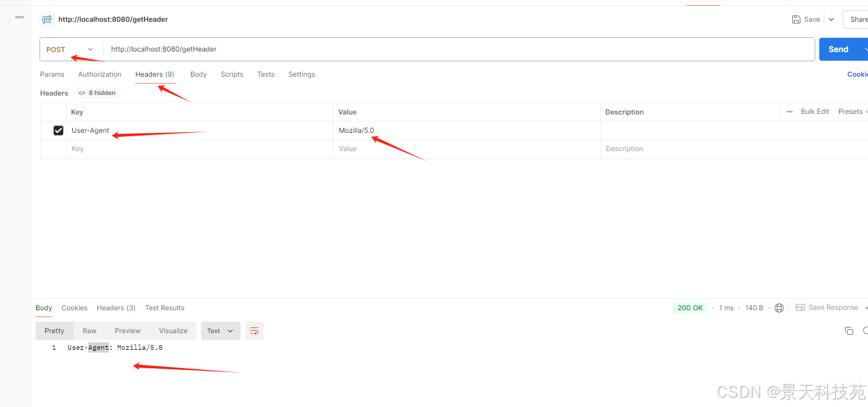Image resolution: width=868 pixels, height=407 pixels.
Task: Click the Cookies link near Send
Action: [858, 74]
